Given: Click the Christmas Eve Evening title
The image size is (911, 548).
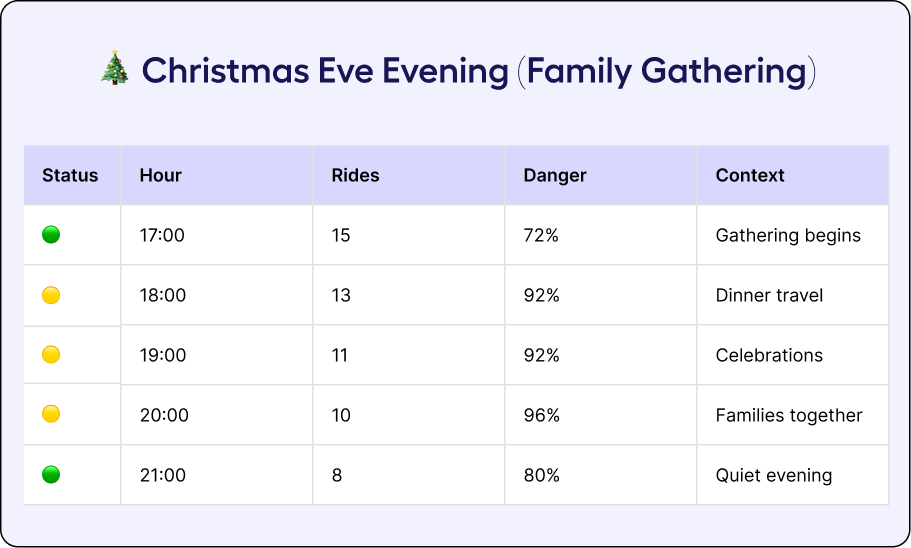Looking at the screenshot, I should coord(478,71).
